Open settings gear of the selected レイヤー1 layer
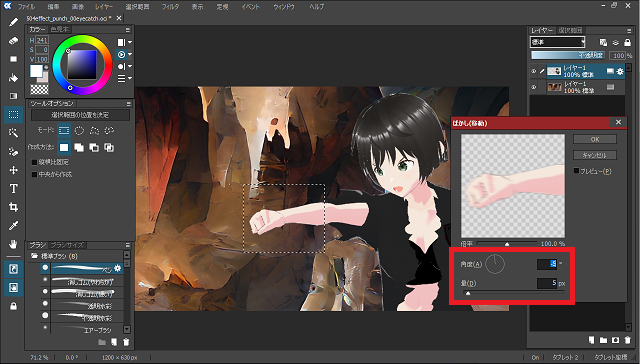 (x=620, y=71)
